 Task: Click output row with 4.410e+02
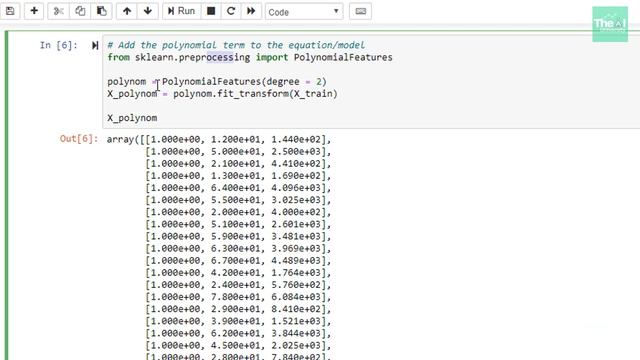tap(238, 164)
